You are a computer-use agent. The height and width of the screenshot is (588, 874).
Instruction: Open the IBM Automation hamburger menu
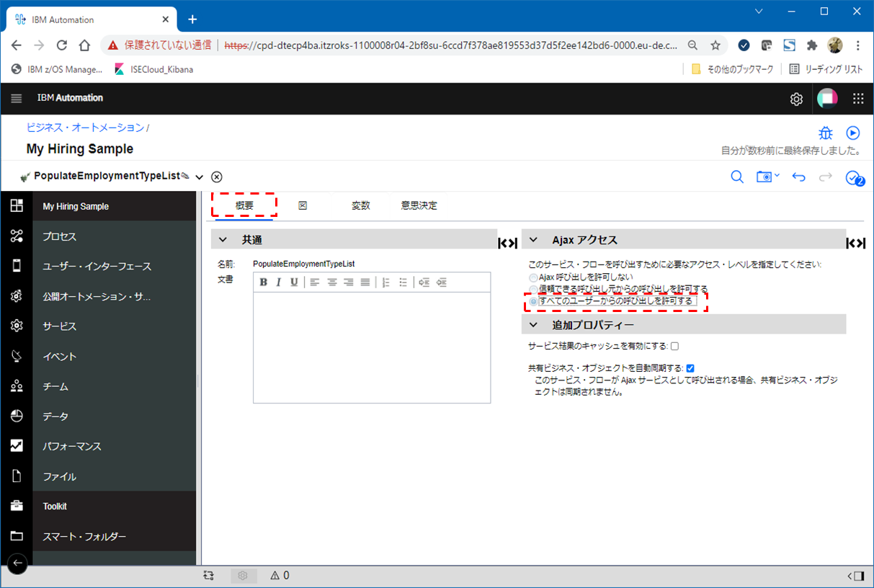pyautogui.click(x=17, y=98)
